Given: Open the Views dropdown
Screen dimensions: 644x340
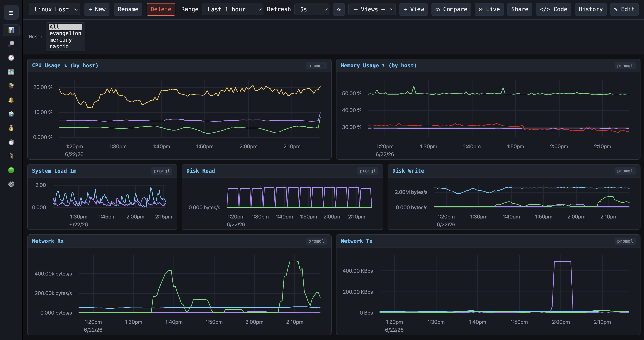Looking at the screenshot, I should click(x=372, y=9).
